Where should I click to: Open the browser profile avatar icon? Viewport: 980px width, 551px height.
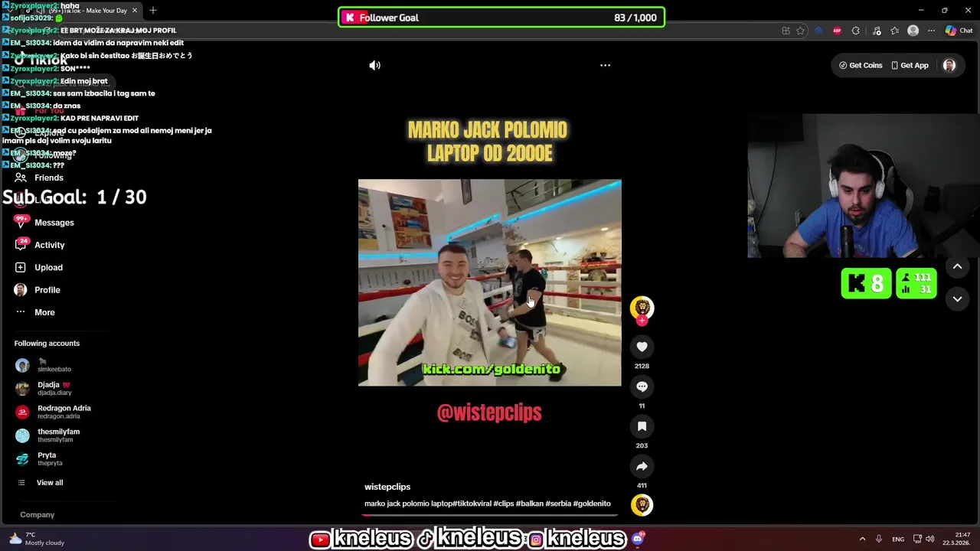[913, 31]
